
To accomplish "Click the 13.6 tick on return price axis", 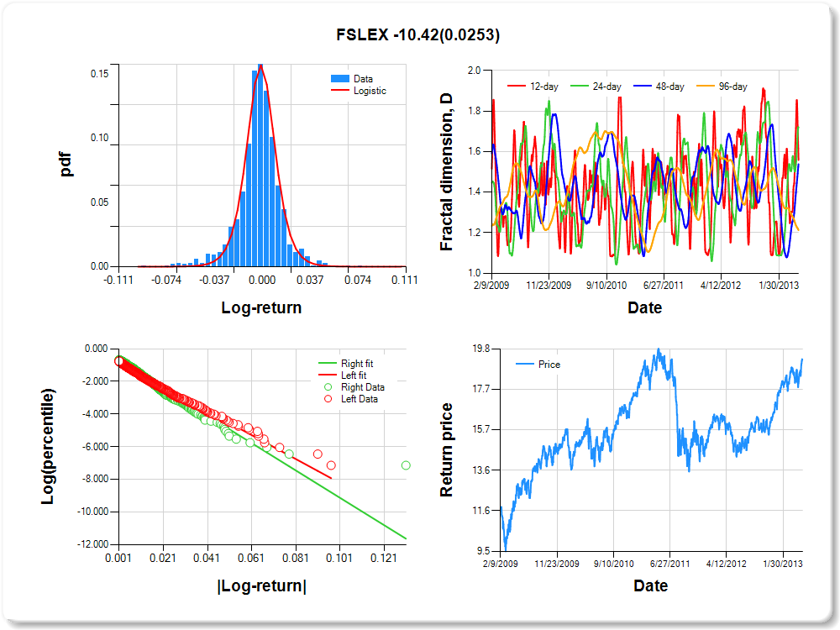I will 481,470.
